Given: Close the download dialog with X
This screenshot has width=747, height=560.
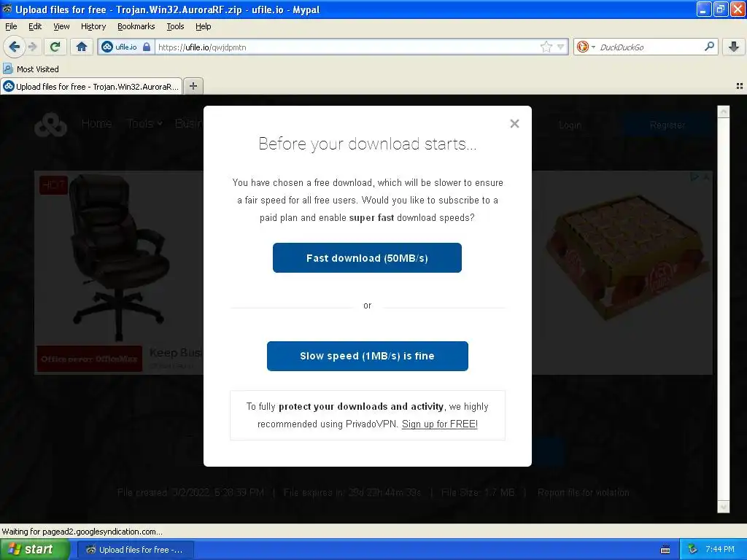Looking at the screenshot, I should [x=514, y=124].
